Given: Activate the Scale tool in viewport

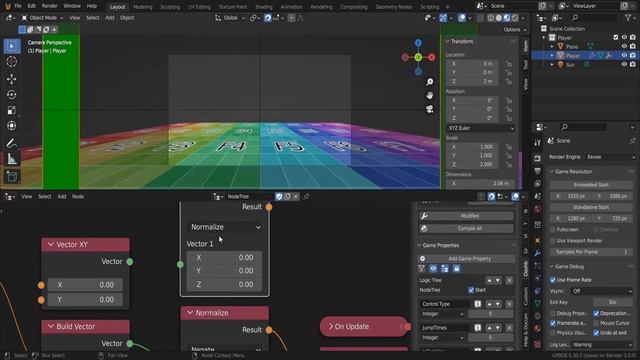Looking at the screenshot, I should pyautogui.click(x=12, y=110).
